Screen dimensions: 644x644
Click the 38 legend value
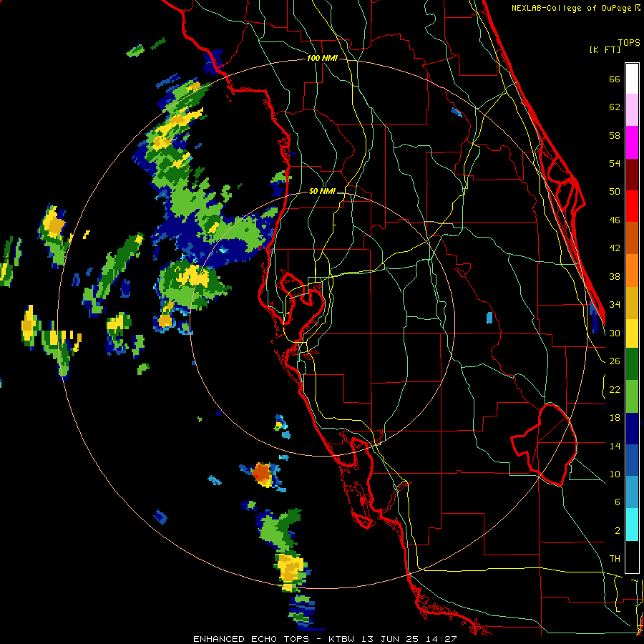tap(615, 276)
